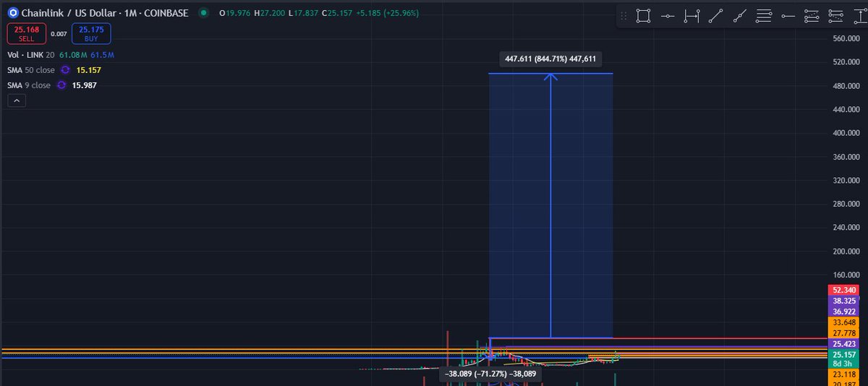868x386 pixels.
Task: Click the orange 23.118 price label
Action: (x=844, y=375)
